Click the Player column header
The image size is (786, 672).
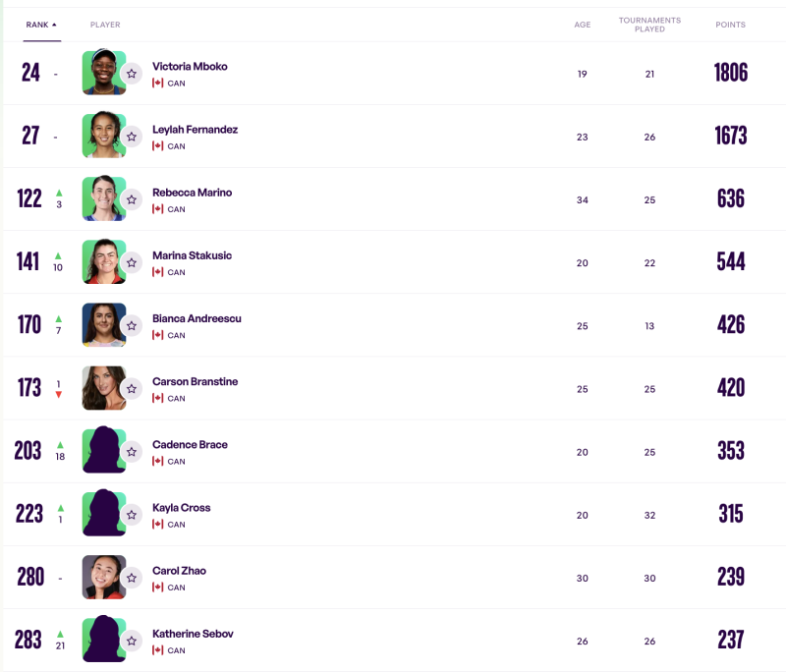(x=105, y=25)
